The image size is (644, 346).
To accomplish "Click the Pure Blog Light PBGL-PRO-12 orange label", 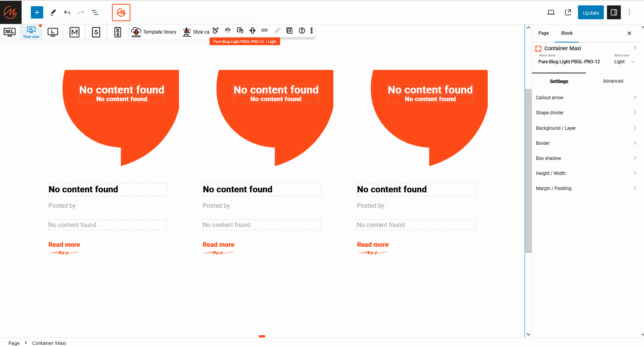I will (x=245, y=42).
